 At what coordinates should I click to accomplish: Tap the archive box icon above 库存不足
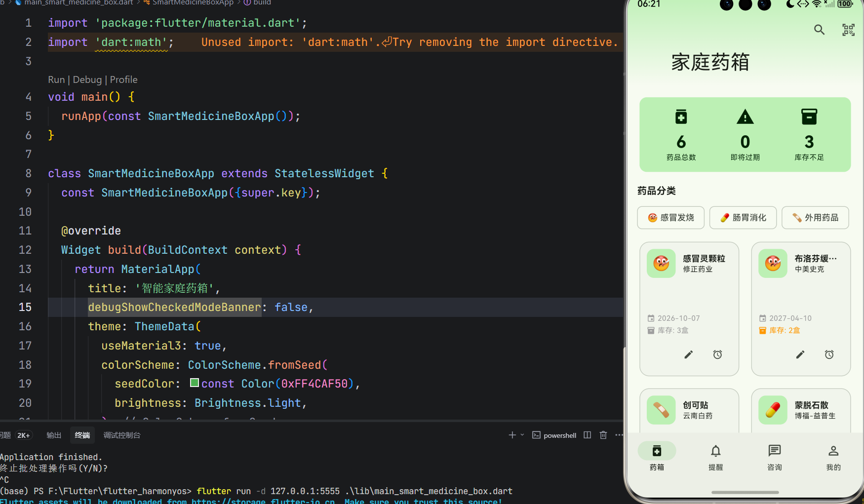coord(809,117)
